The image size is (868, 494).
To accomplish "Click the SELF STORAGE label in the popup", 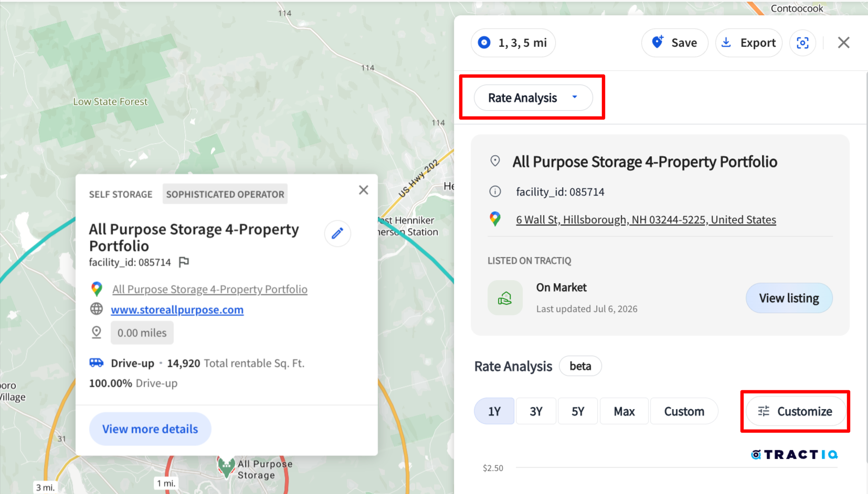I will pos(121,195).
